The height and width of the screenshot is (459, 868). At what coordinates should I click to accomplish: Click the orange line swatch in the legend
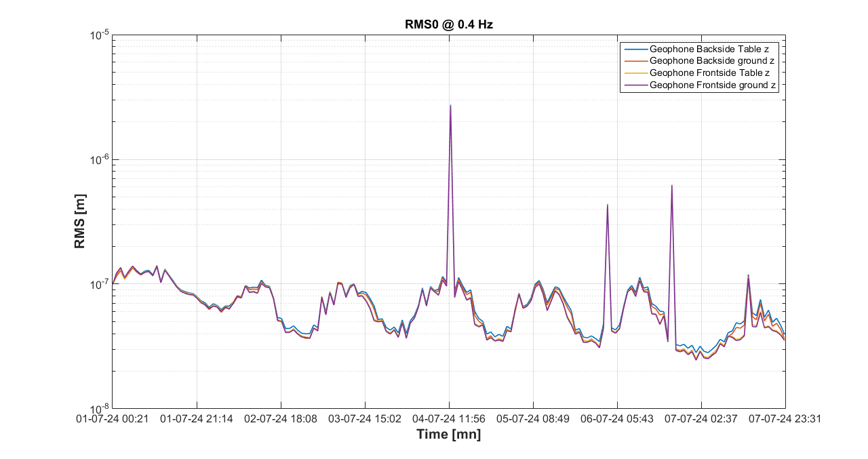point(635,61)
